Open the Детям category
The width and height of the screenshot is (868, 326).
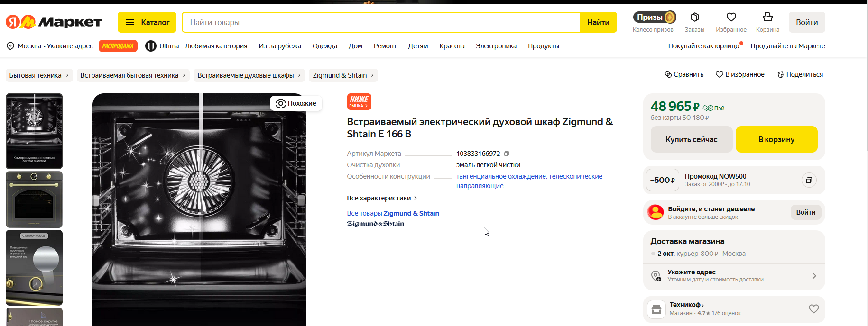[x=418, y=46]
